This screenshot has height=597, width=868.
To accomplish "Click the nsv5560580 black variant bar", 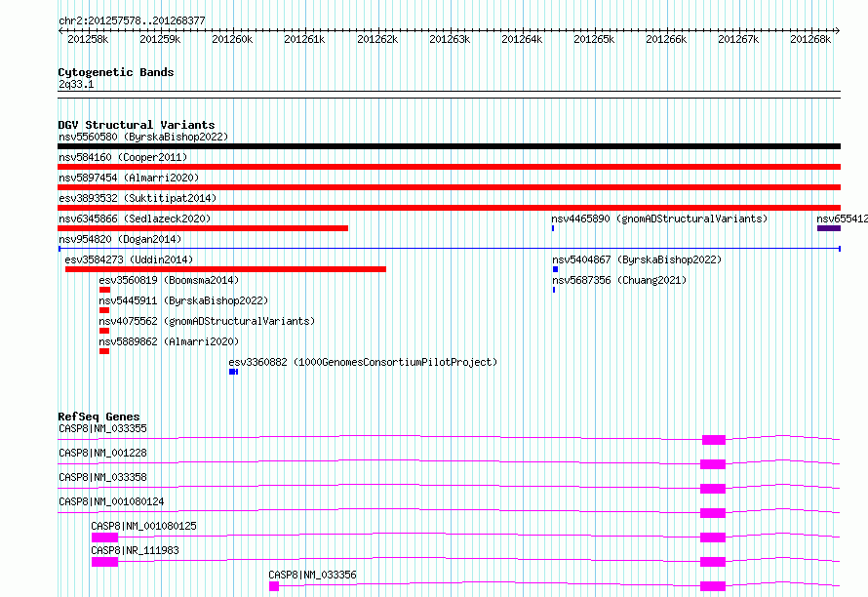I will [449, 146].
